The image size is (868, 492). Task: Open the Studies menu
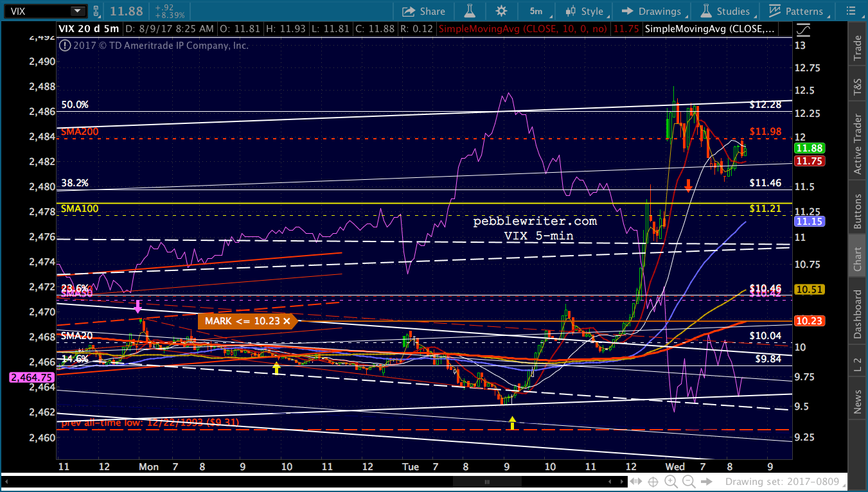click(x=725, y=11)
